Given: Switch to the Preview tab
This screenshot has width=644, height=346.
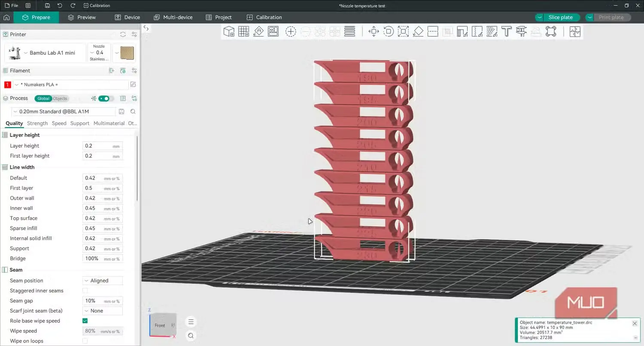Looking at the screenshot, I should [82, 17].
